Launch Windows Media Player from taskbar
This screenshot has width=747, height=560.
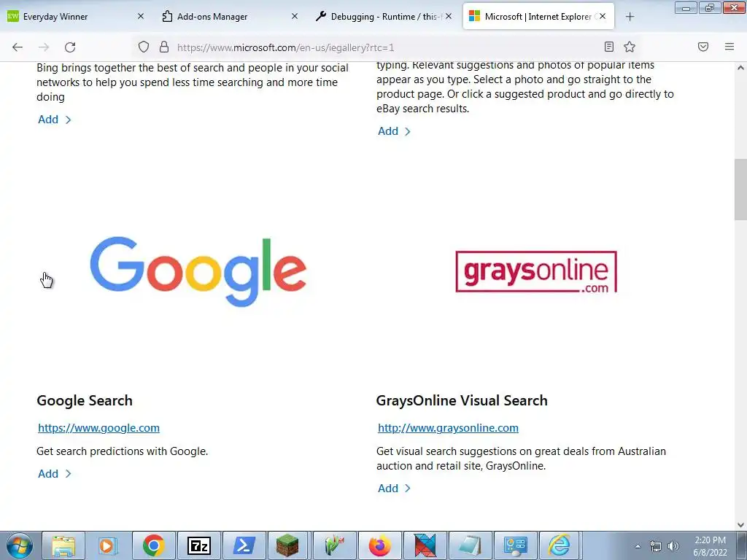(x=108, y=545)
